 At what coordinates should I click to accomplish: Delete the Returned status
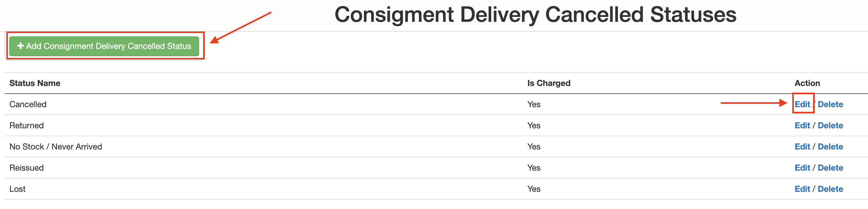830,125
